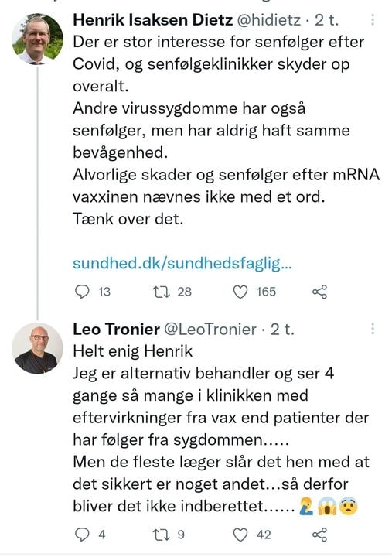Open Leo's reply timestamp 2 t.
This screenshot has height=557, width=392.
coord(282,330)
